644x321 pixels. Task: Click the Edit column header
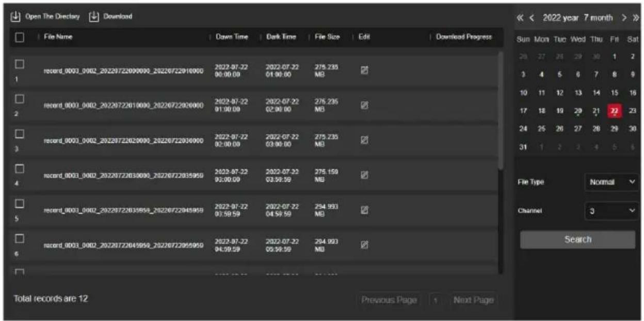pos(364,37)
